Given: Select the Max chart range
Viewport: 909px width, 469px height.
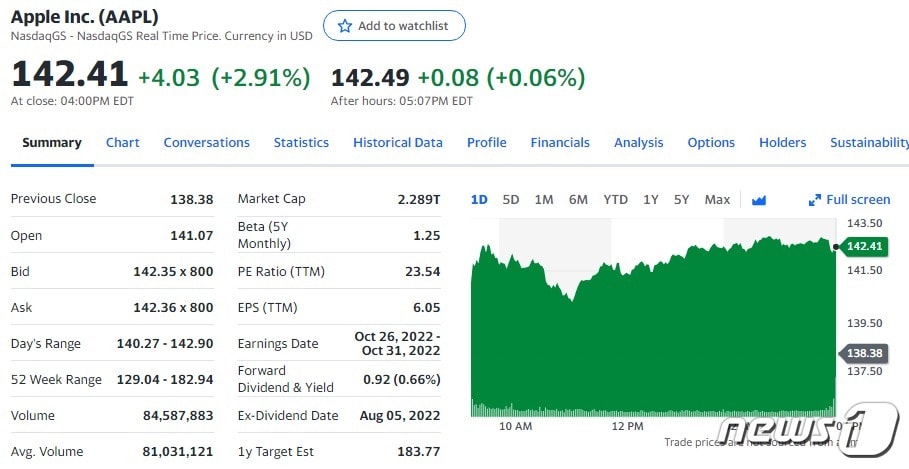Looking at the screenshot, I should 717,200.
